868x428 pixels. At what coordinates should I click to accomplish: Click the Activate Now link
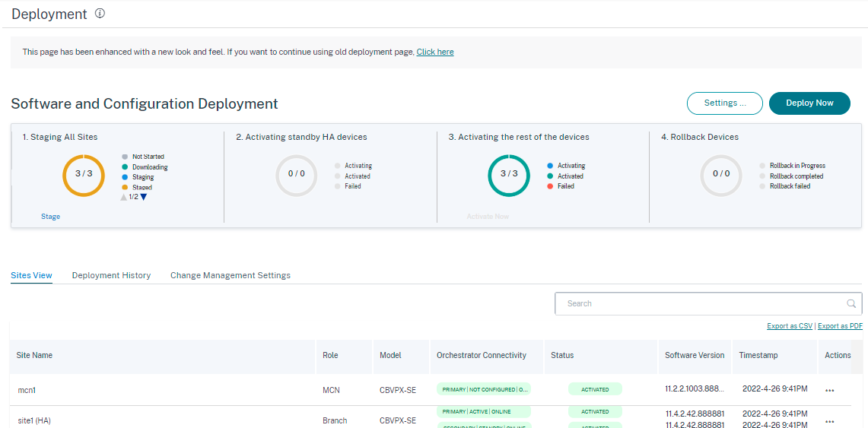pos(488,217)
